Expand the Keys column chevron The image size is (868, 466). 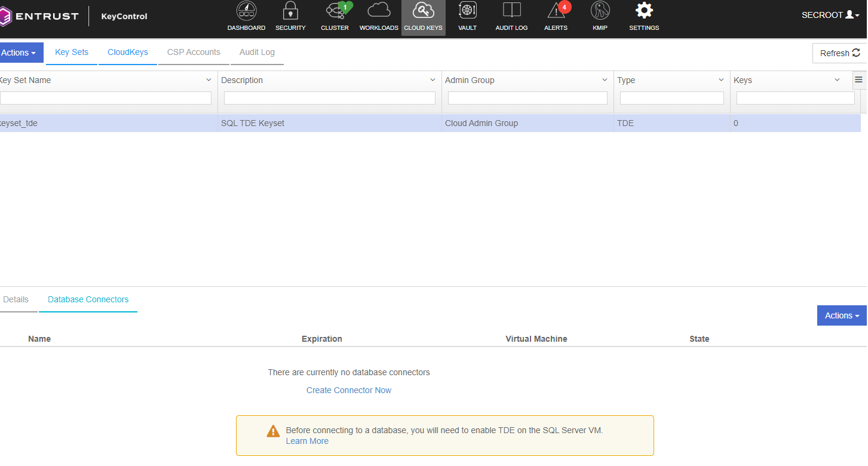pyautogui.click(x=837, y=80)
